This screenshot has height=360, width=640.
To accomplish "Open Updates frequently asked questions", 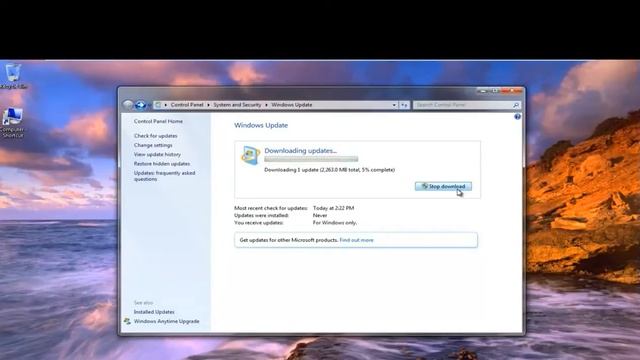I will tap(164, 176).
